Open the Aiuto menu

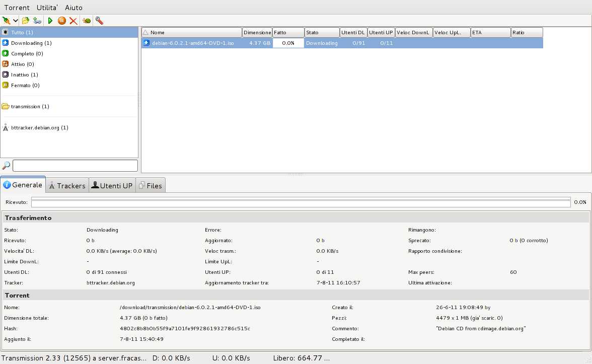coord(73,8)
